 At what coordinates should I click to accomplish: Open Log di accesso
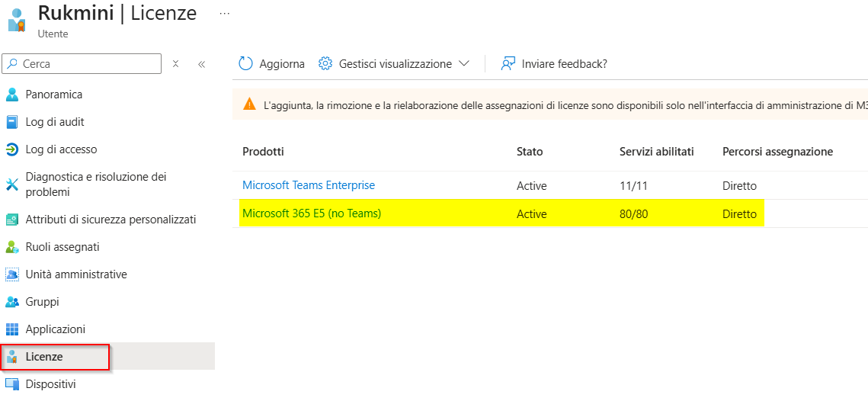[x=62, y=149]
